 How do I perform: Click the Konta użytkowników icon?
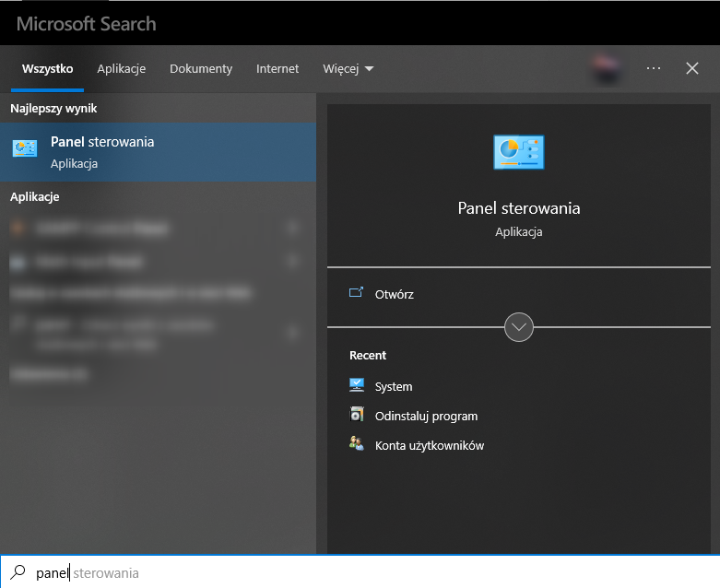(357, 443)
